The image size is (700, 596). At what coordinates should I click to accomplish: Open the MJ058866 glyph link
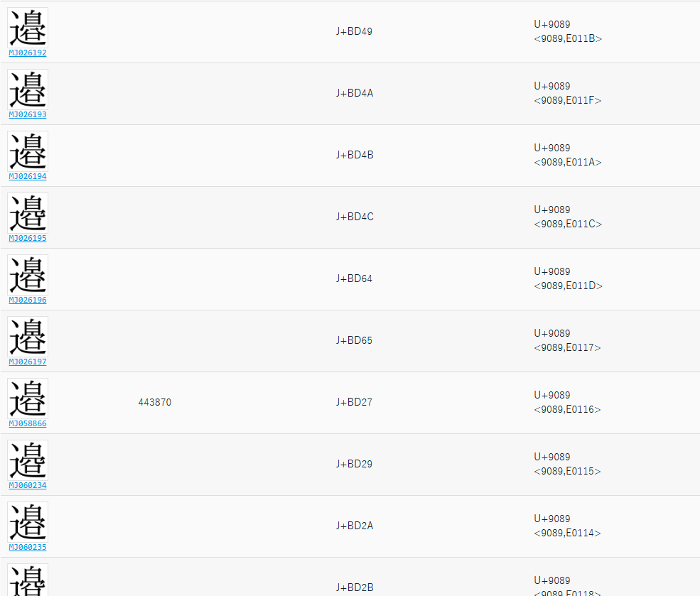point(28,424)
